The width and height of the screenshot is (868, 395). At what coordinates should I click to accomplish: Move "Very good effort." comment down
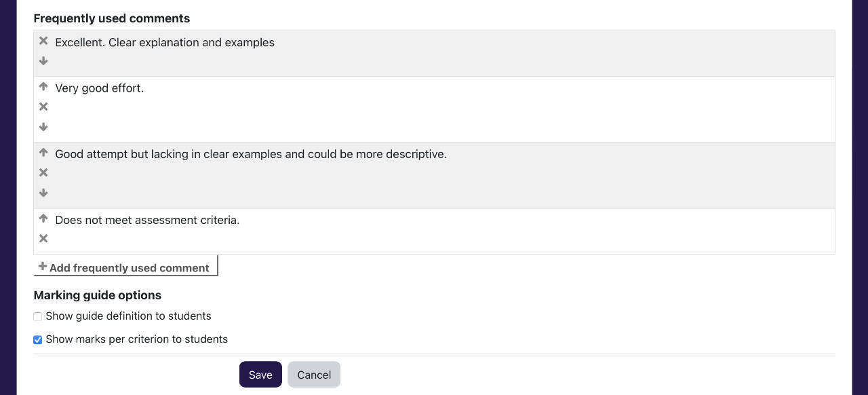point(43,127)
